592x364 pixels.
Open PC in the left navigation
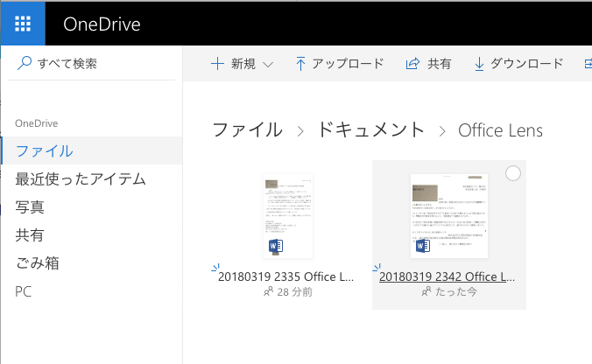(x=23, y=291)
